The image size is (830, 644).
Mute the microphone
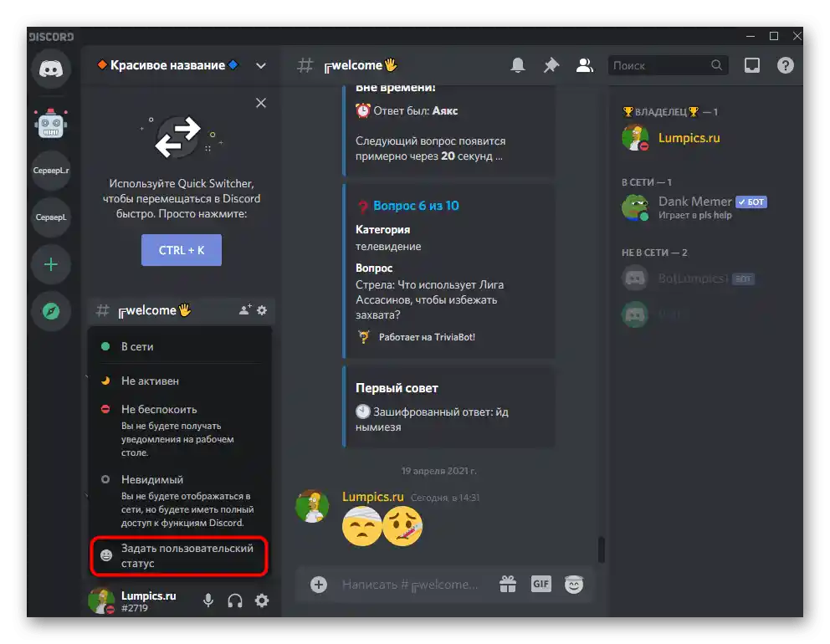point(208,601)
